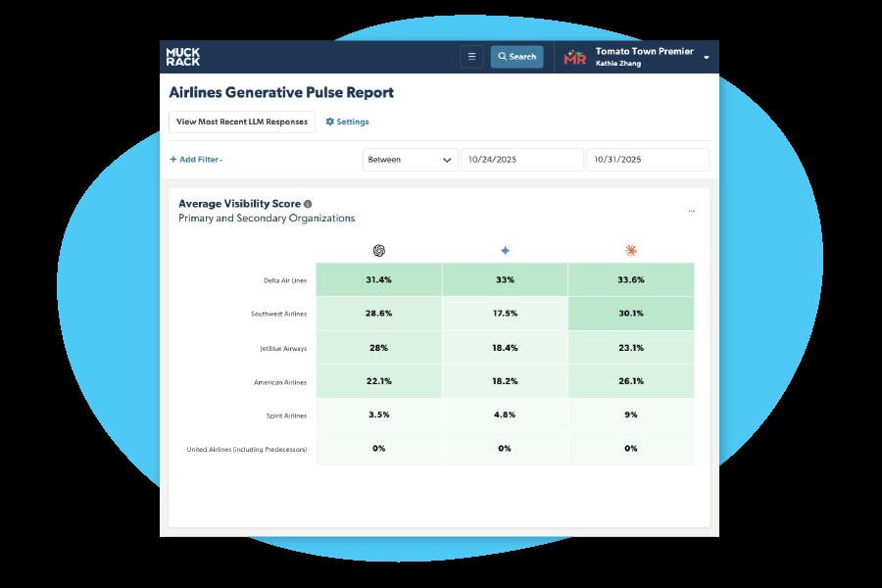The image size is (882, 588).
Task: Click the MR account logo icon
Action: (x=575, y=57)
